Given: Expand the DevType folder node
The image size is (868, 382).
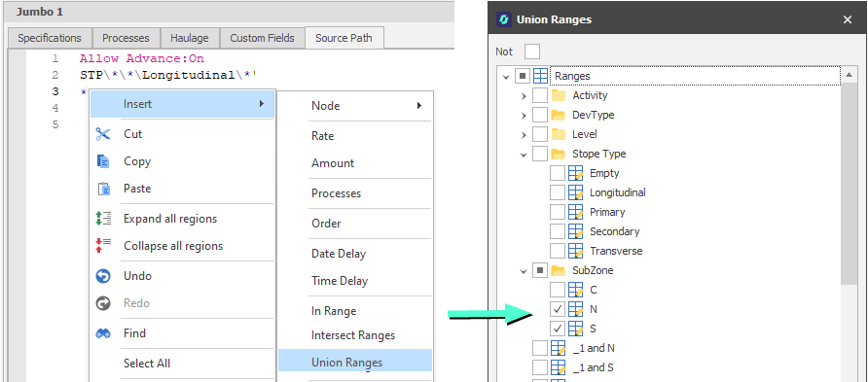Looking at the screenshot, I should point(524,115).
